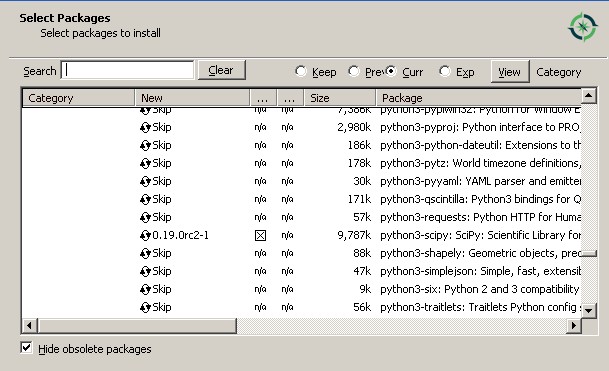Click the vertical scrollbar thumb
609x371 pixels.
pyautogui.click(x=589, y=254)
